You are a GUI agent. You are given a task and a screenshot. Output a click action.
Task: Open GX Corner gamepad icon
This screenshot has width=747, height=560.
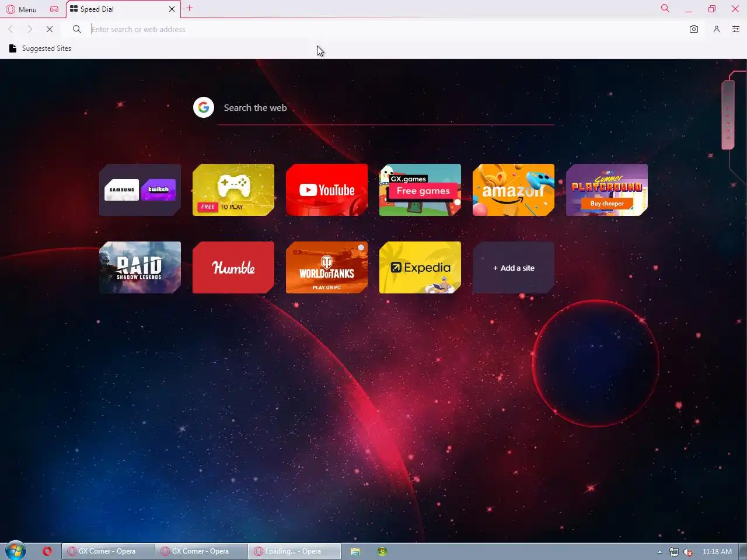pos(54,9)
